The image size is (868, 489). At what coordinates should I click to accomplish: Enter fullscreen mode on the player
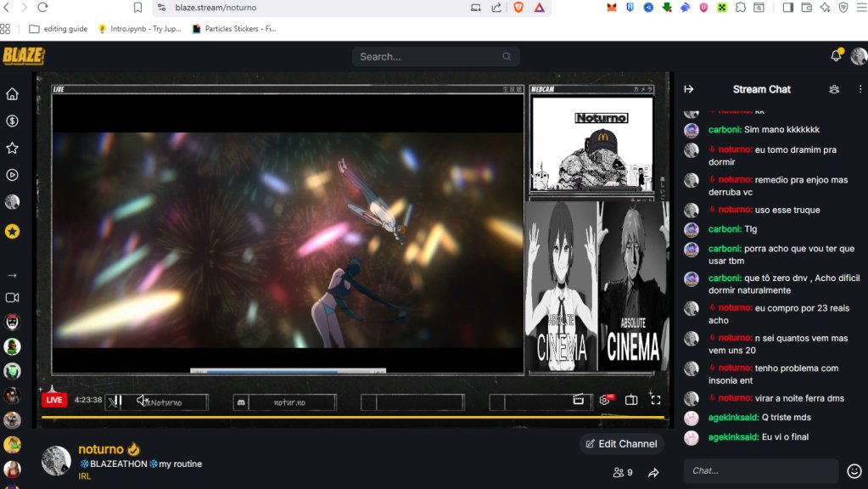(655, 399)
